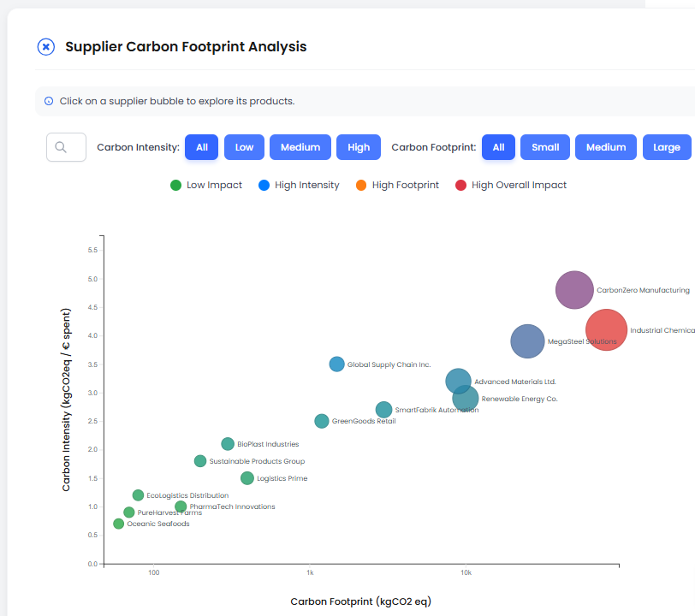Filter by Low carbon intensity
Image resolution: width=695 pixels, height=616 pixels.
244,147
